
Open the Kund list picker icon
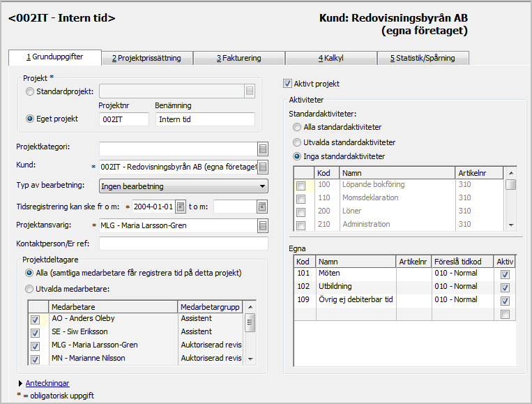263,167
